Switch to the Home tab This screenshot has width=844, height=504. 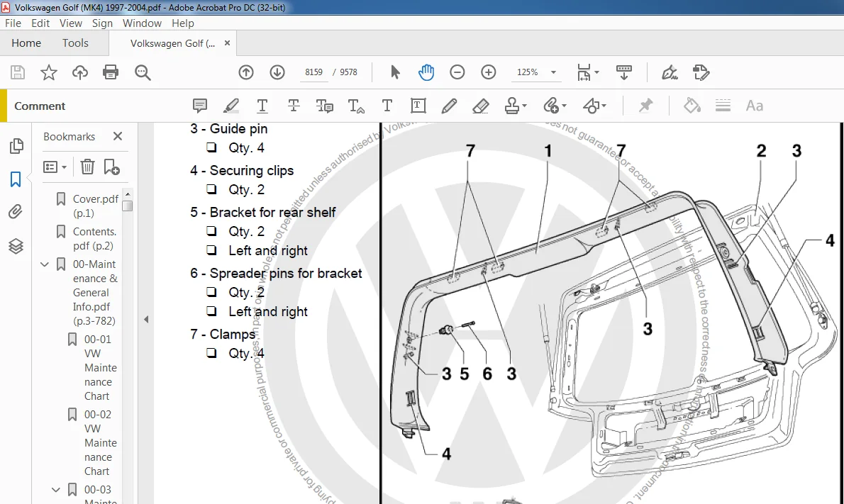[x=26, y=43]
